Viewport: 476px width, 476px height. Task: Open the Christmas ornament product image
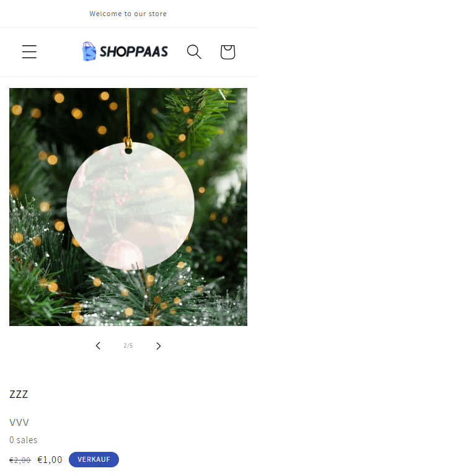coord(128,207)
